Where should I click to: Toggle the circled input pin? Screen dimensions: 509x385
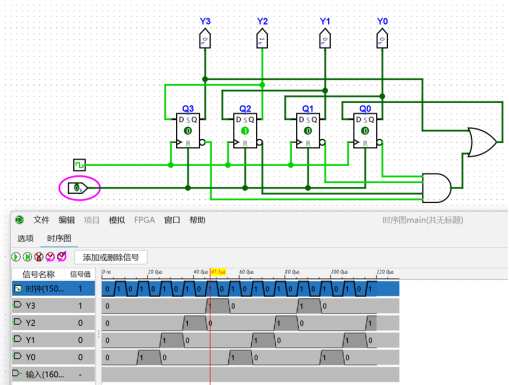click(78, 188)
